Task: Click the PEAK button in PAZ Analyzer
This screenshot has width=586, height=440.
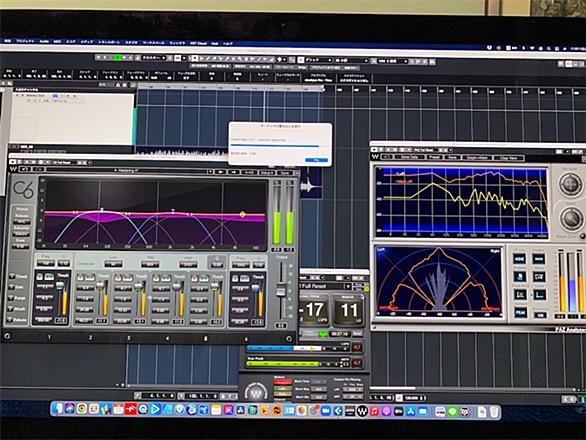Action: pos(520,313)
